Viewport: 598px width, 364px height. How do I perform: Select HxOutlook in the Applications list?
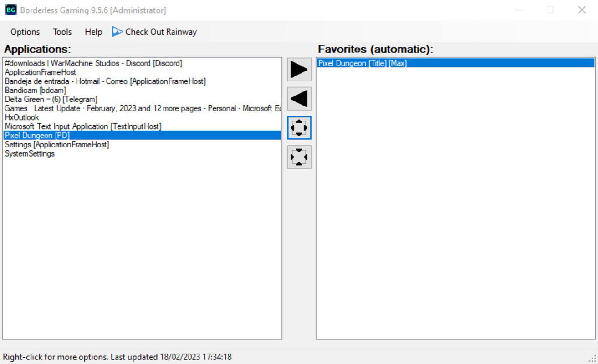22,117
